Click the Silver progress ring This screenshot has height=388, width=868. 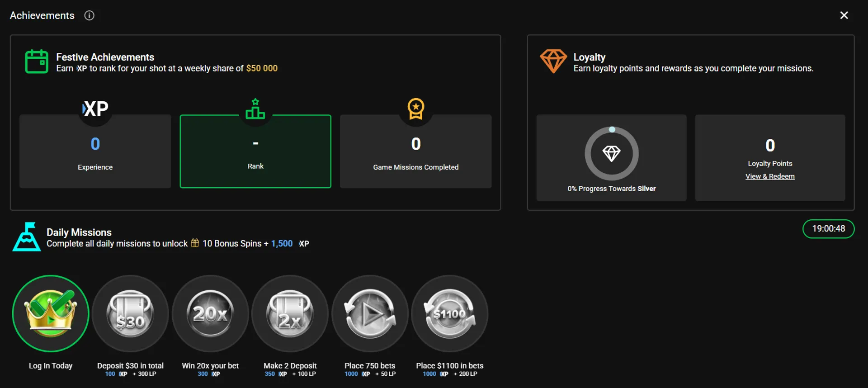coord(611,154)
